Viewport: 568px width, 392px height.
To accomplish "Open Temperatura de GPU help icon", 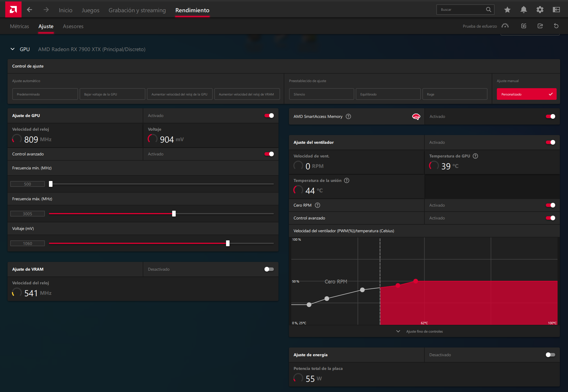I will click(x=475, y=156).
